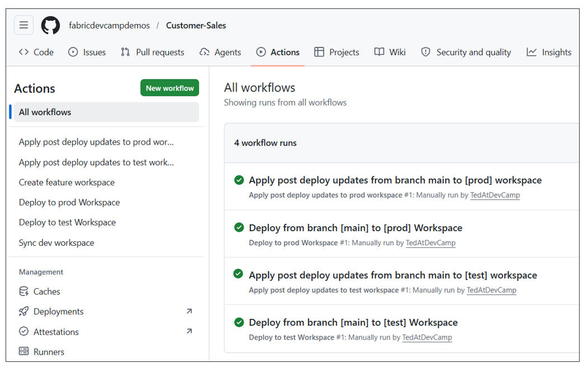Select Create feature workspace workflow

coord(67,183)
